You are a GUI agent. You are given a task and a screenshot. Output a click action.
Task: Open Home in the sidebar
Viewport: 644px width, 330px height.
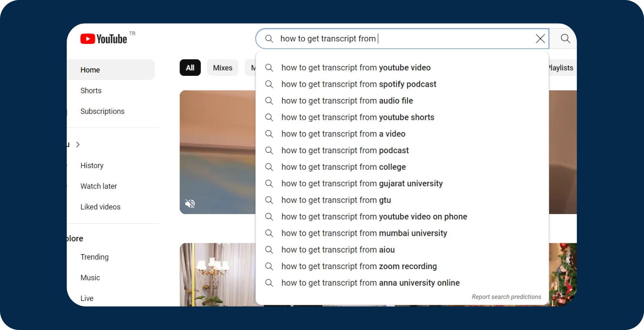click(x=111, y=70)
